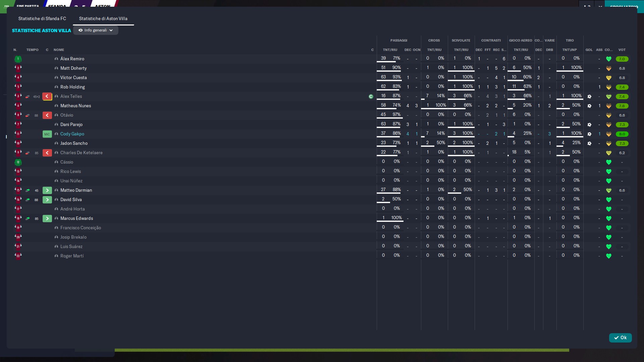
Task: Click Cody Gakpo's 8.0 rating badge
Action: (x=622, y=134)
